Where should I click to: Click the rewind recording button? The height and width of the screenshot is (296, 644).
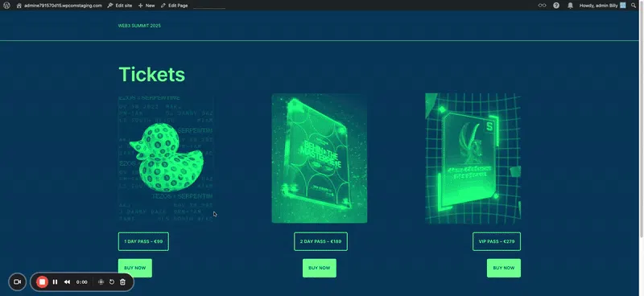click(x=67, y=282)
